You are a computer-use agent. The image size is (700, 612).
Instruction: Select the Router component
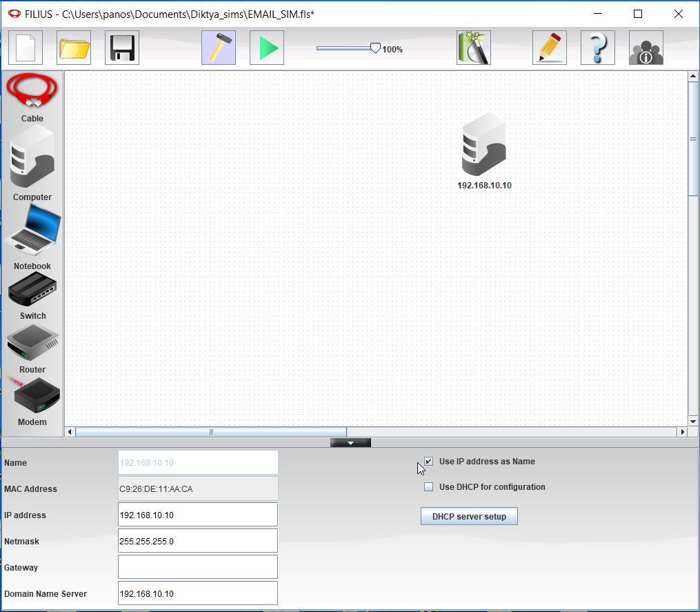32,349
